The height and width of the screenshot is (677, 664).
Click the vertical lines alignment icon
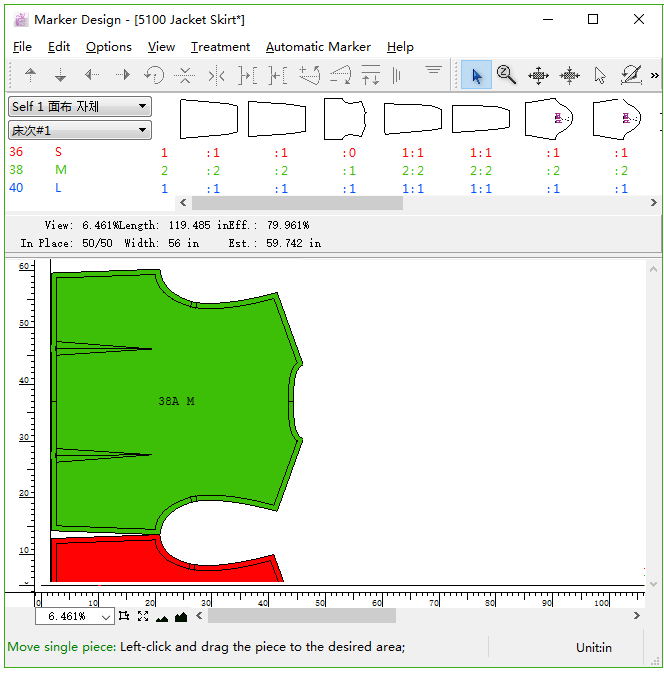click(396, 76)
